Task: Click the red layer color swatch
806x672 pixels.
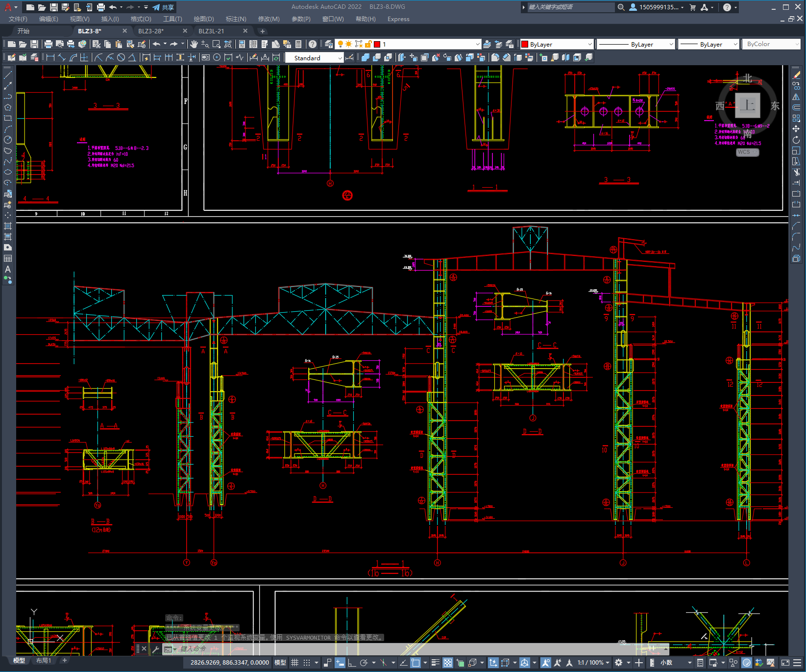Action: (x=377, y=44)
